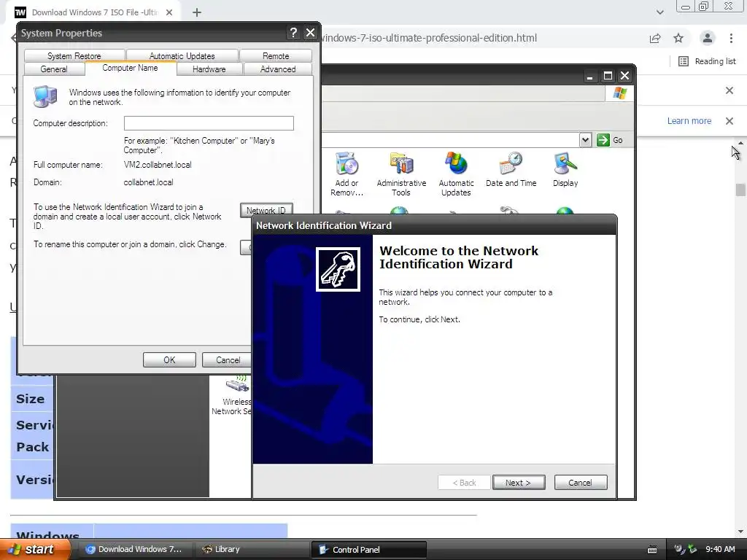Maximize the Control Panel window
The width and height of the screenshot is (747, 560).
(x=608, y=76)
